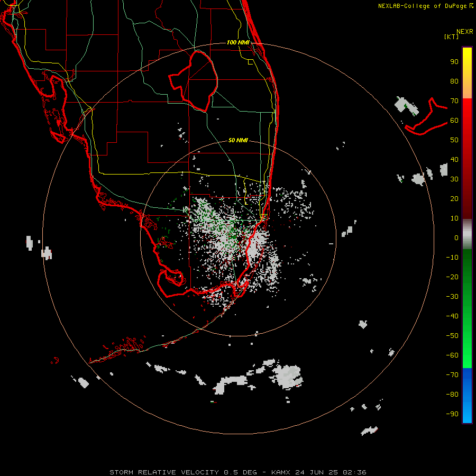This screenshot has height=476, width=476.
Task: Click the -60 scale value
Action: point(452,355)
